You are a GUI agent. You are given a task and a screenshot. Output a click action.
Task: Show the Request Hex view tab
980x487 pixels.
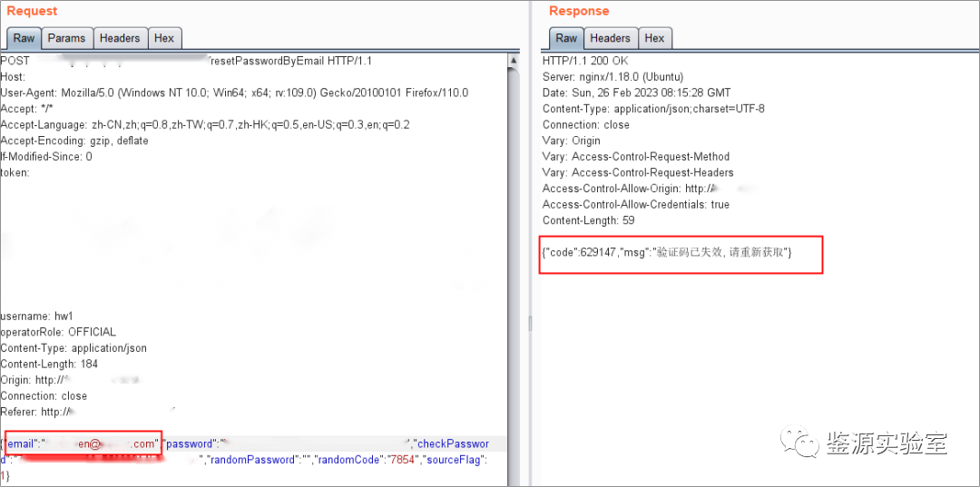tap(164, 38)
